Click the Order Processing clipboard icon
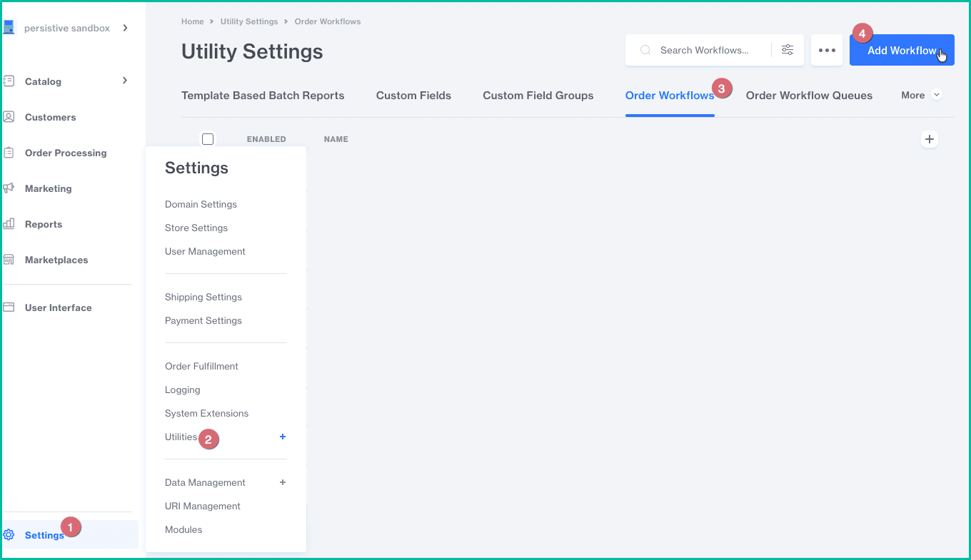 (9, 152)
